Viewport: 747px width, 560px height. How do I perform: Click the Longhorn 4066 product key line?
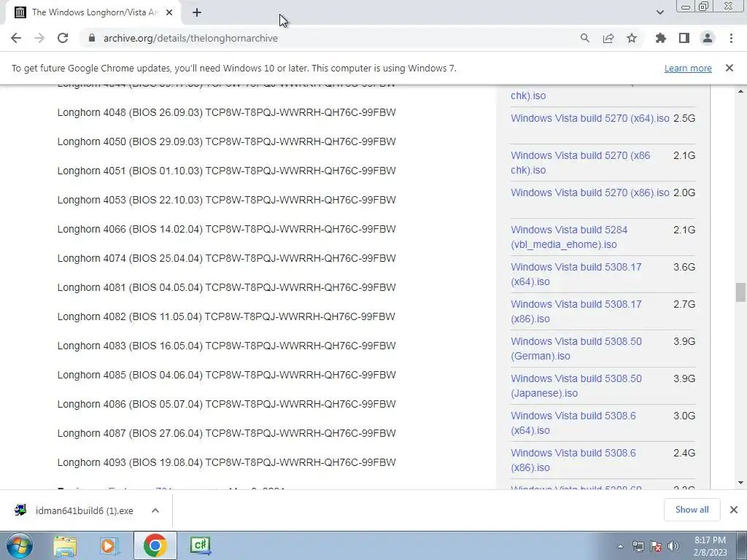(226, 229)
